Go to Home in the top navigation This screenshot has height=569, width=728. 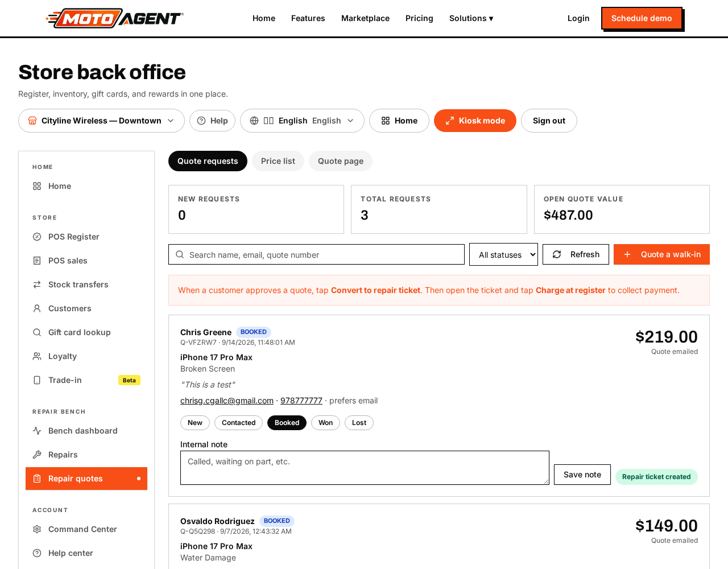(x=264, y=18)
